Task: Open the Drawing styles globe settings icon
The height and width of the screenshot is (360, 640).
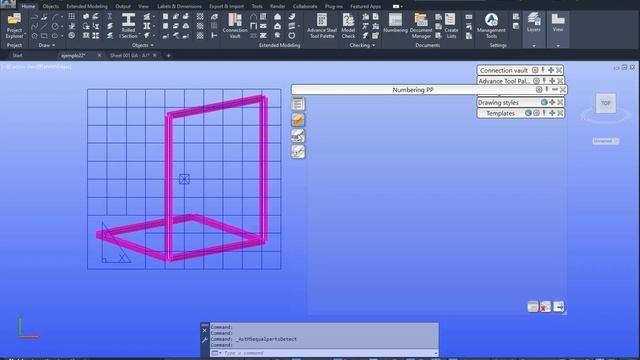Action: point(544,102)
